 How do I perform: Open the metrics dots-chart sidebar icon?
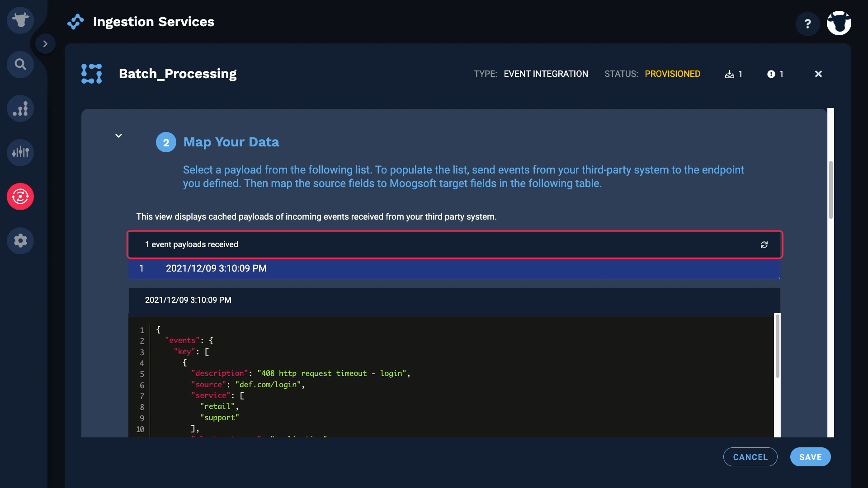coord(20,108)
